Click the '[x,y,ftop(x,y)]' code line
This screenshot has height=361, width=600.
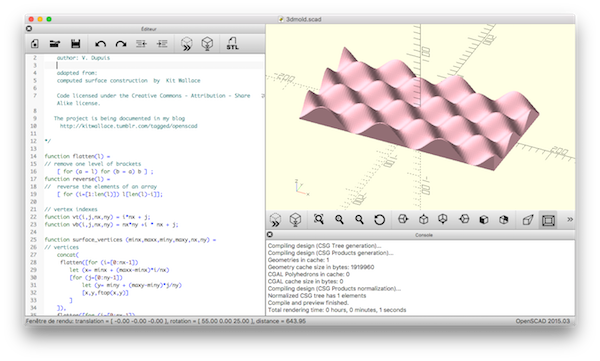(105, 293)
